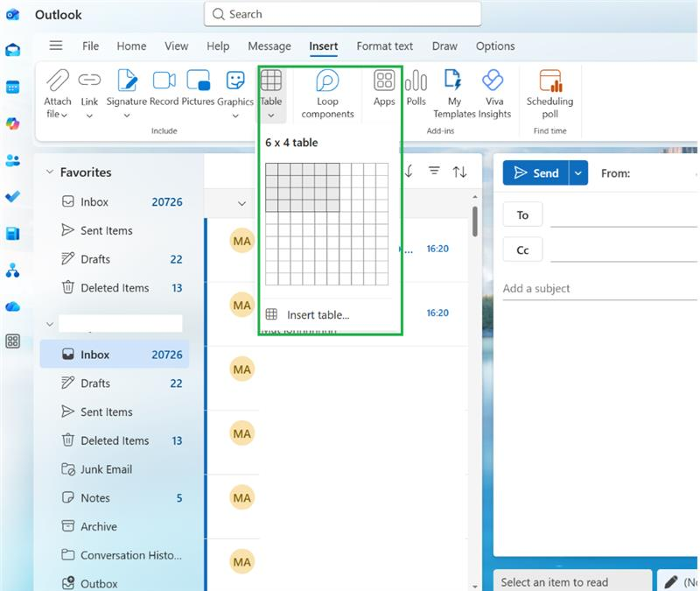Viewport: 700px width, 591px height.
Task: Switch to the Format text tab
Action: point(384,46)
